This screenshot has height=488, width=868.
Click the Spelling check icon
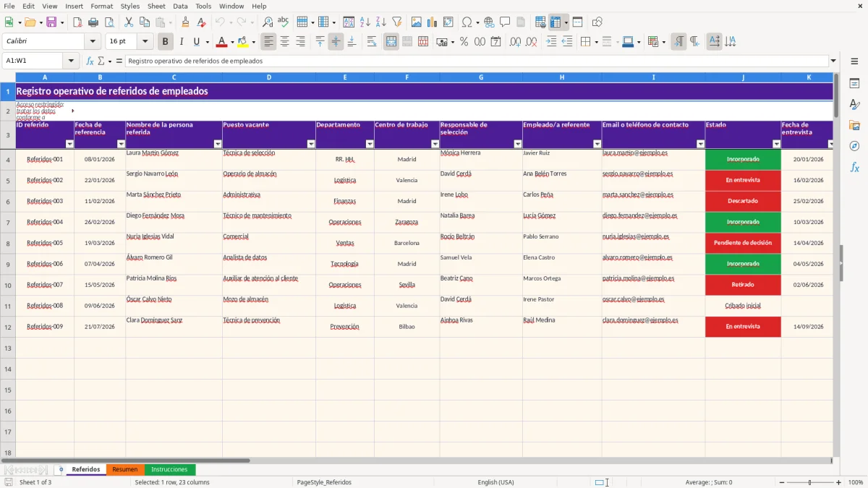[283, 22]
